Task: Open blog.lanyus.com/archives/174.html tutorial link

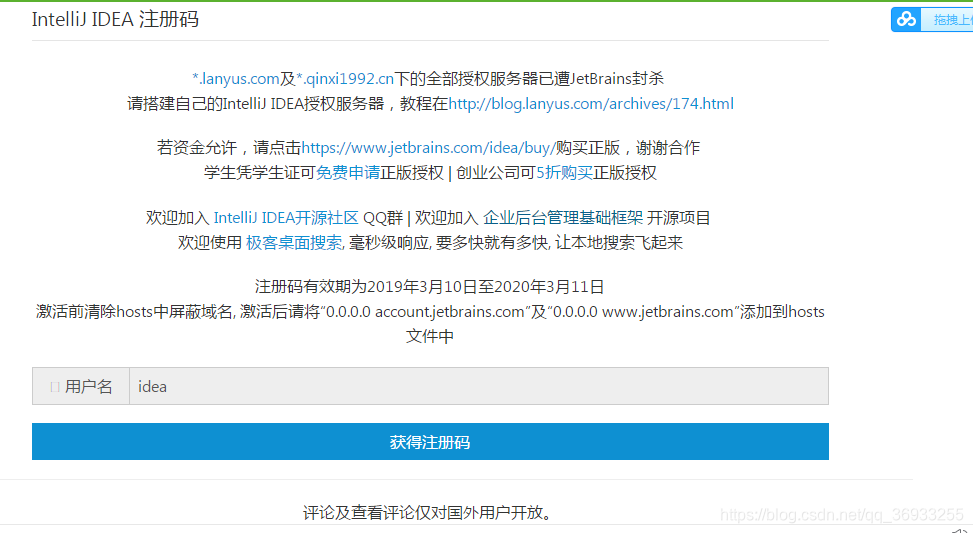Action: point(591,104)
